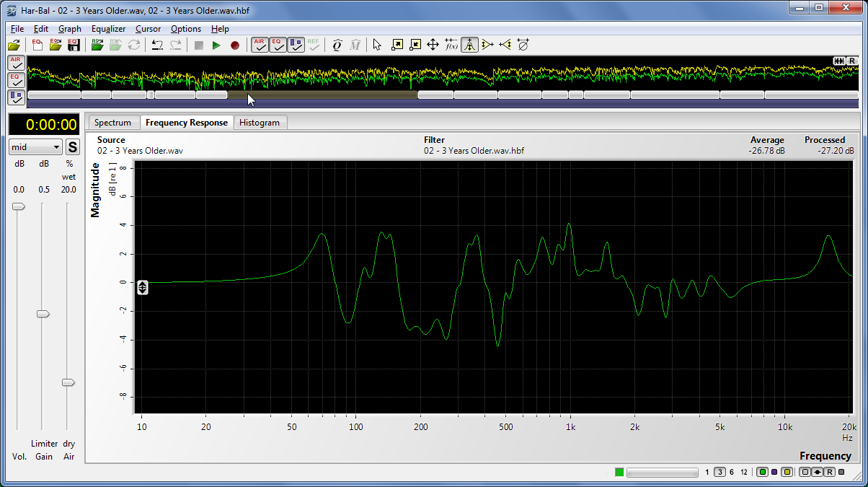Select the zoom out box tool

pyautogui.click(x=415, y=45)
